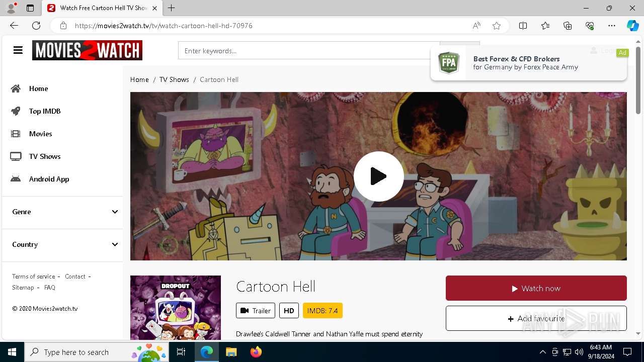Open the Sitemap link
Image resolution: width=644 pixels, height=362 pixels.
coord(23,288)
